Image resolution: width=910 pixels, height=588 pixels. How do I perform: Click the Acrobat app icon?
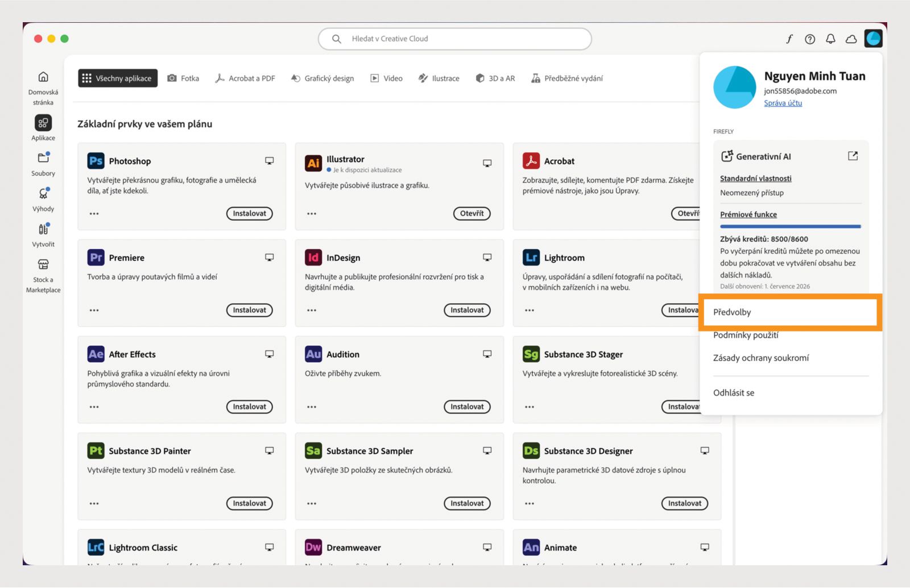[531, 161]
